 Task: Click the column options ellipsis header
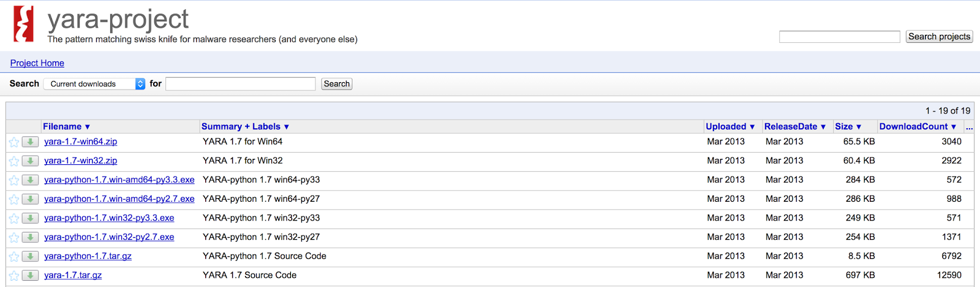click(x=969, y=126)
